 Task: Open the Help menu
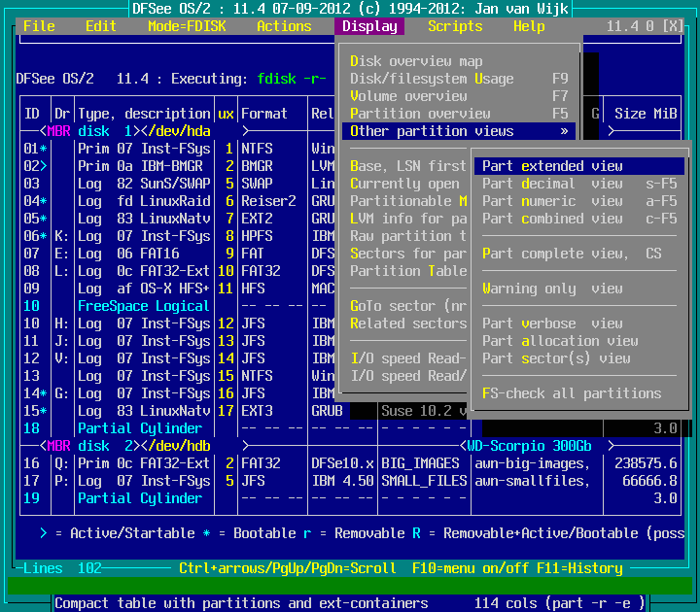click(x=529, y=26)
